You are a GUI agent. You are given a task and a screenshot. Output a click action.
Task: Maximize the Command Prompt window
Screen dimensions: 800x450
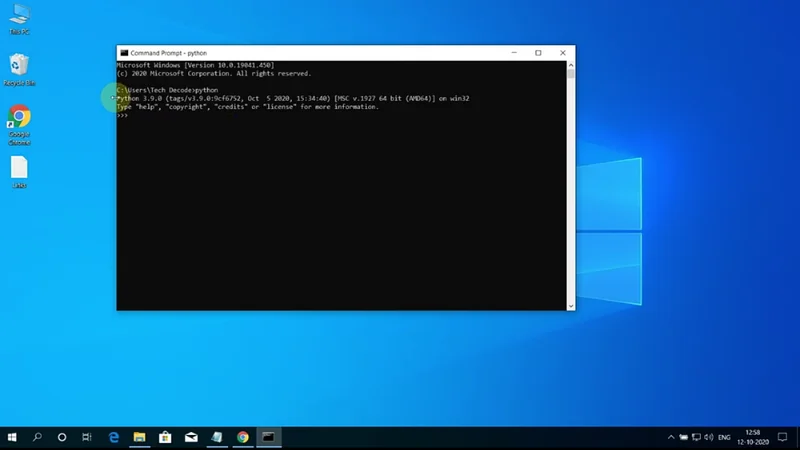[x=538, y=53]
